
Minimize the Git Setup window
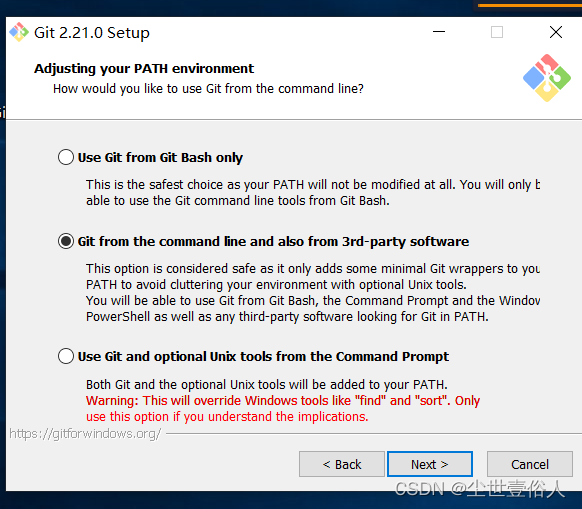click(439, 32)
